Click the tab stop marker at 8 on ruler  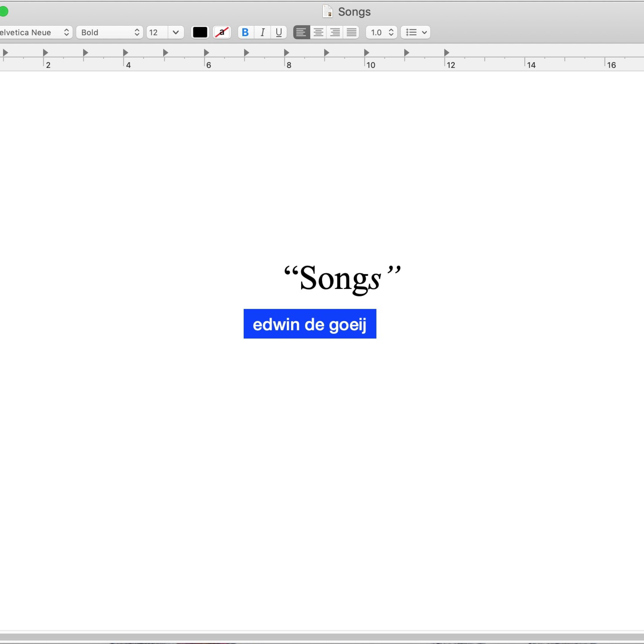click(286, 53)
